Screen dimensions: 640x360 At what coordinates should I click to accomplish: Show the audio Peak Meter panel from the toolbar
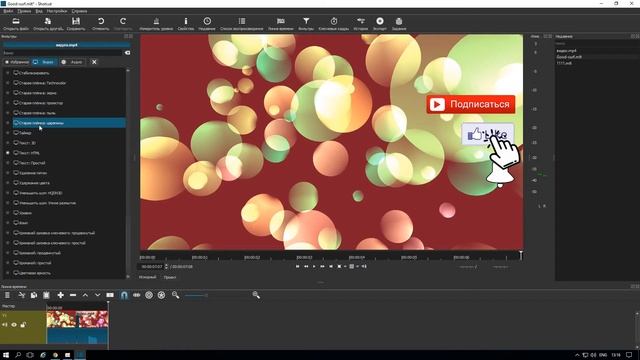tap(156, 21)
